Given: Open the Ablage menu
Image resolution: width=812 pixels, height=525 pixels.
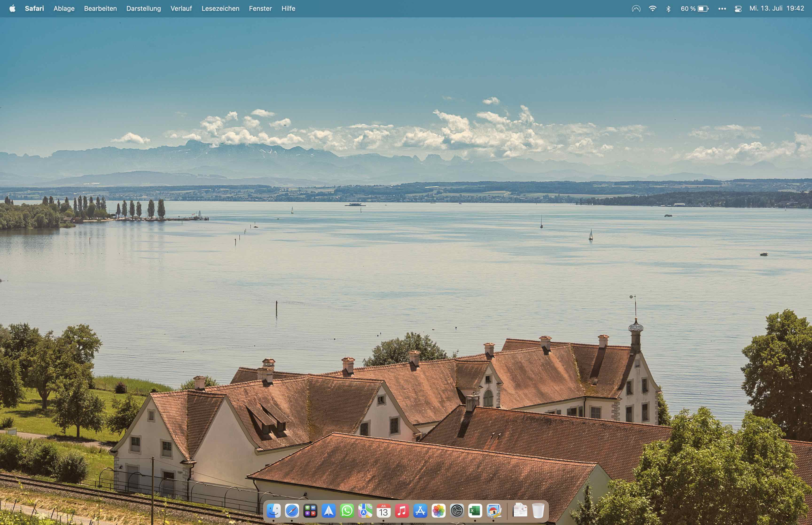Looking at the screenshot, I should (x=64, y=8).
